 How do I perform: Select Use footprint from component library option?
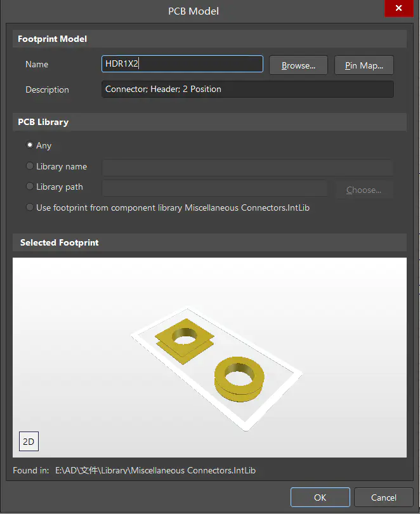tap(30, 208)
